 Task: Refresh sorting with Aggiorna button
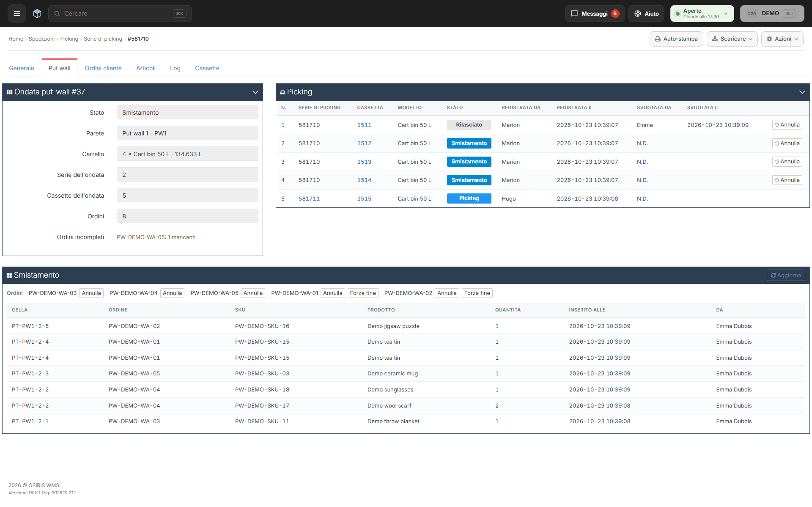point(786,276)
